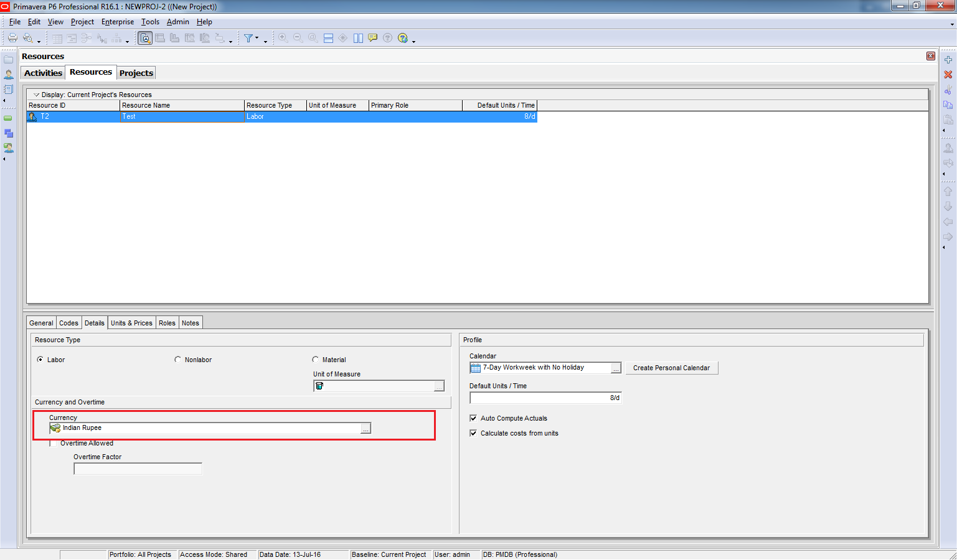Click the Print Preview icon
The height and width of the screenshot is (560, 957).
28,38
